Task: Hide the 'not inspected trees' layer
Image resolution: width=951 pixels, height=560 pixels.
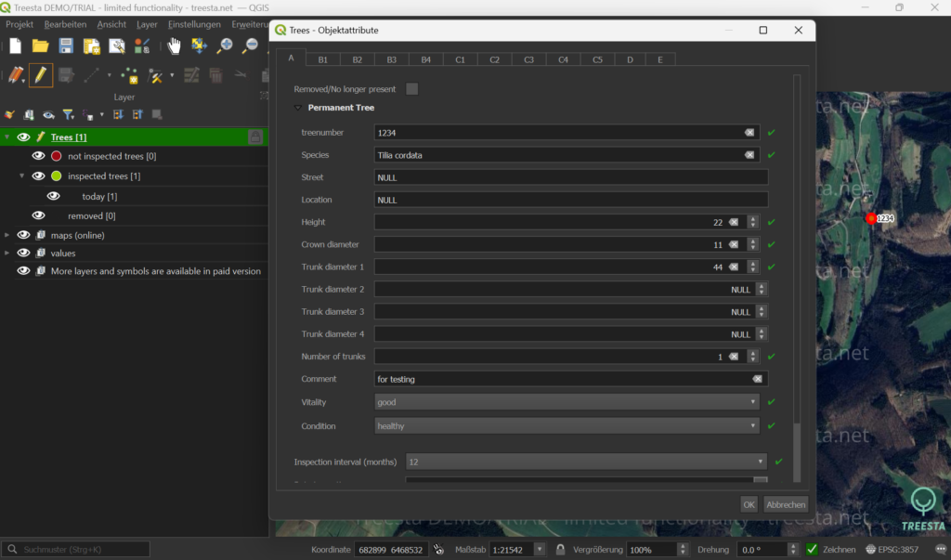Action: click(38, 156)
